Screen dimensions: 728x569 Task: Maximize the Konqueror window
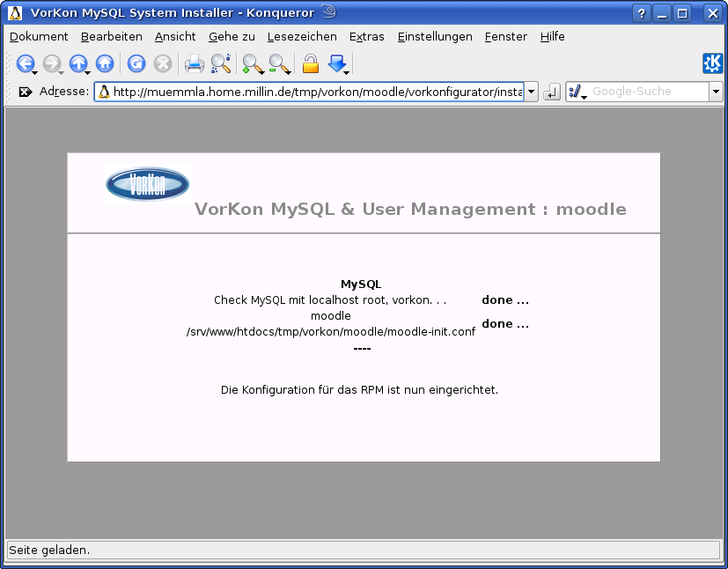[x=682, y=13]
